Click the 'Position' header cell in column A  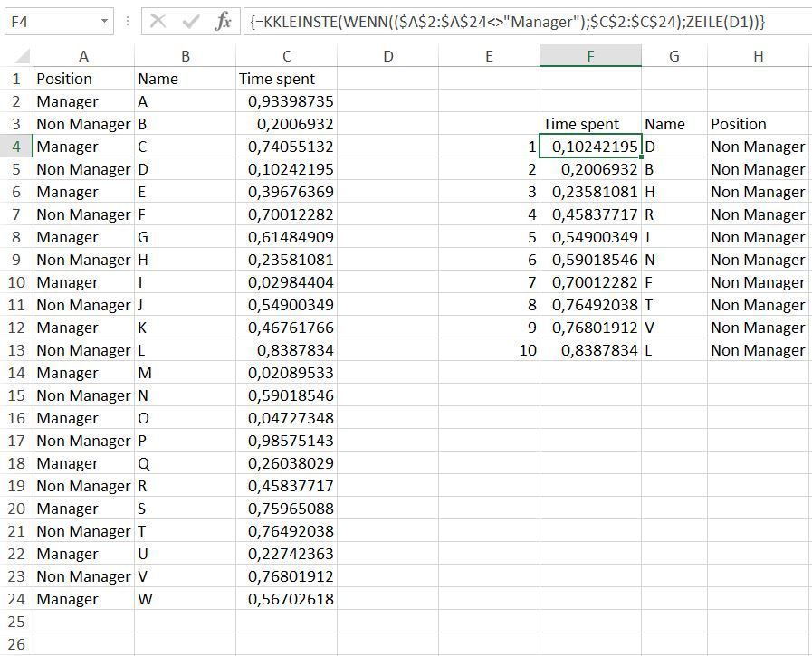pyautogui.click(x=83, y=79)
